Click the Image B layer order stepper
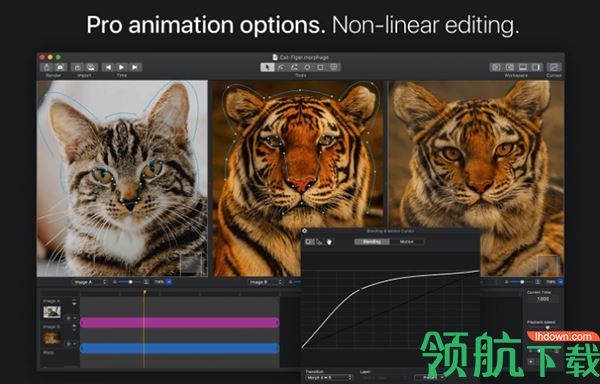The width and height of the screenshot is (600, 384). point(74,328)
